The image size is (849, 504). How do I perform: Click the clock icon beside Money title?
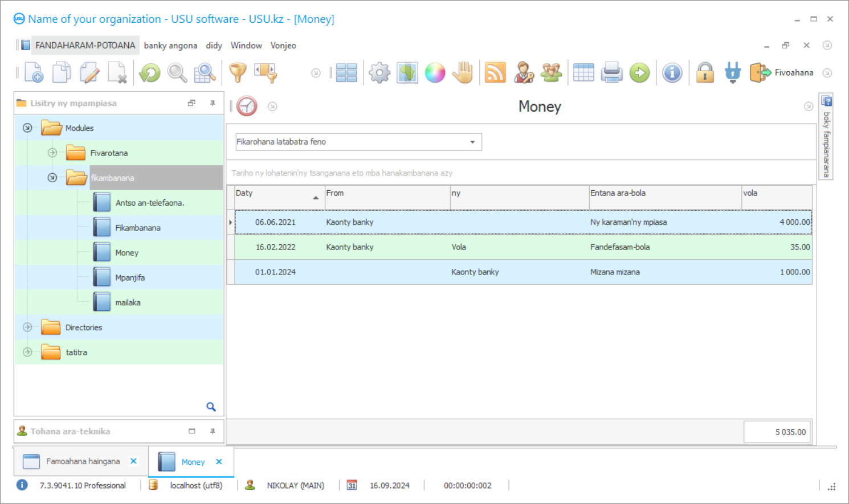tap(247, 106)
